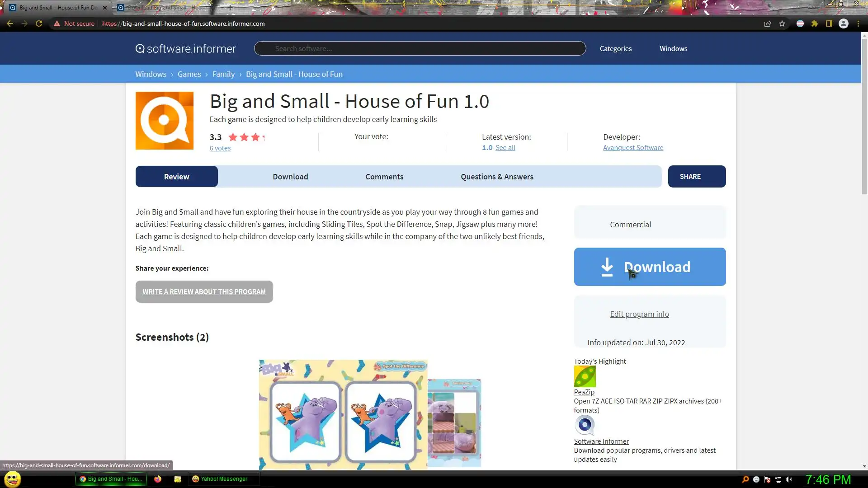Launch Firefox from the taskbar
868x488 pixels.
[x=157, y=479]
